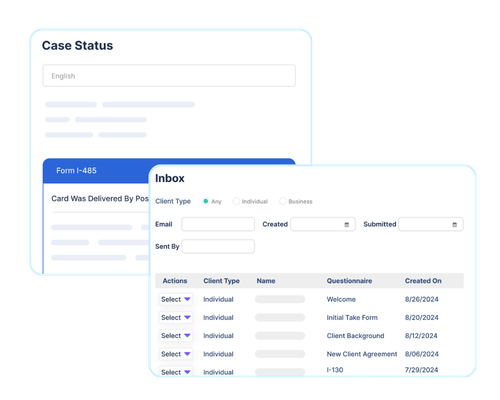Click the purple arrow in Welcome row
This screenshot has width=500, height=400.
[187, 299]
